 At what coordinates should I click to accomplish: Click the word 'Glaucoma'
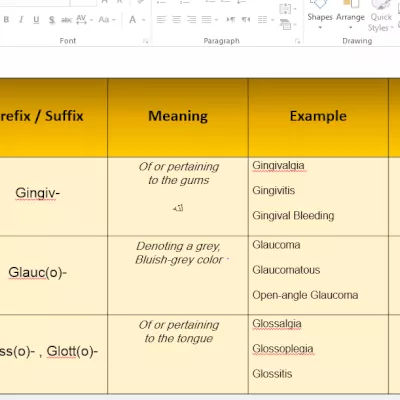click(276, 245)
